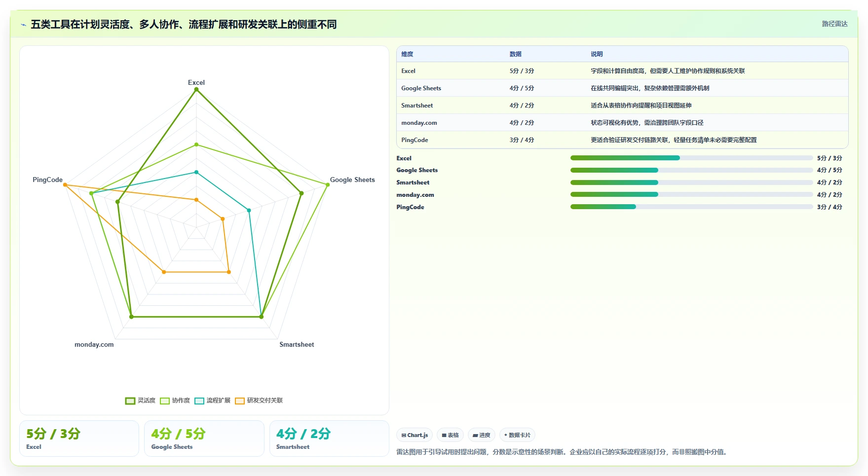868x476 pixels.
Task: Click the description 字段和计算自由度高
Action: click(668, 71)
